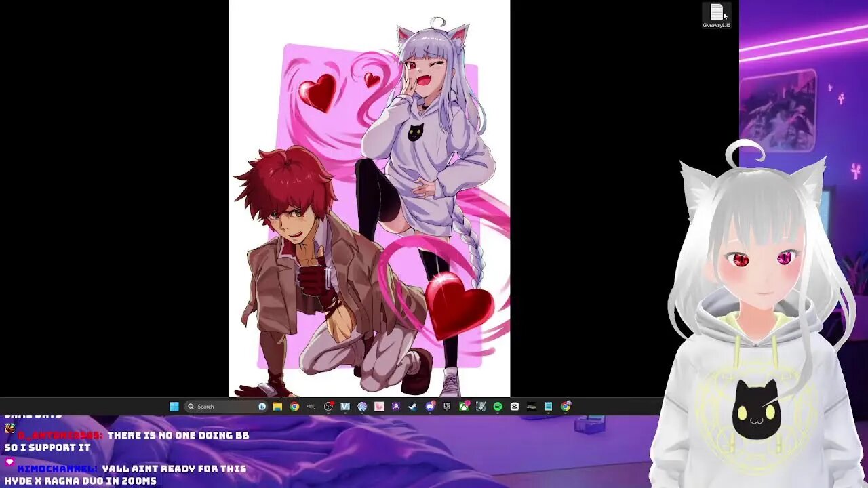Select the Giveaway8.15 desktop file
Screen dimensions: 868x488
coord(716,16)
